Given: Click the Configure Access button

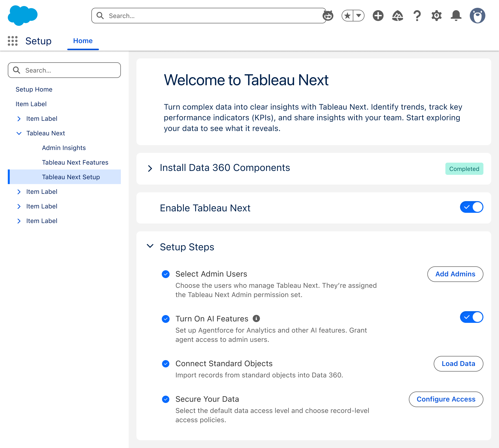Looking at the screenshot, I should pyautogui.click(x=446, y=399).
